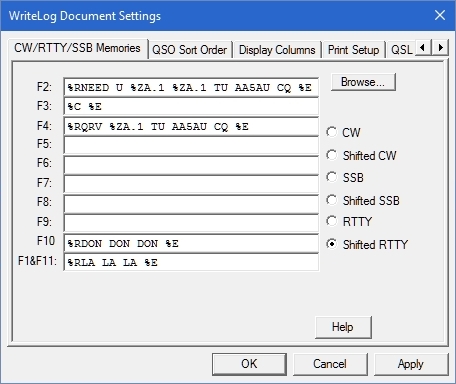Viewport: 456px width, 384px height.
Task: Open the Display Columns tab
Action: [277, 50]
